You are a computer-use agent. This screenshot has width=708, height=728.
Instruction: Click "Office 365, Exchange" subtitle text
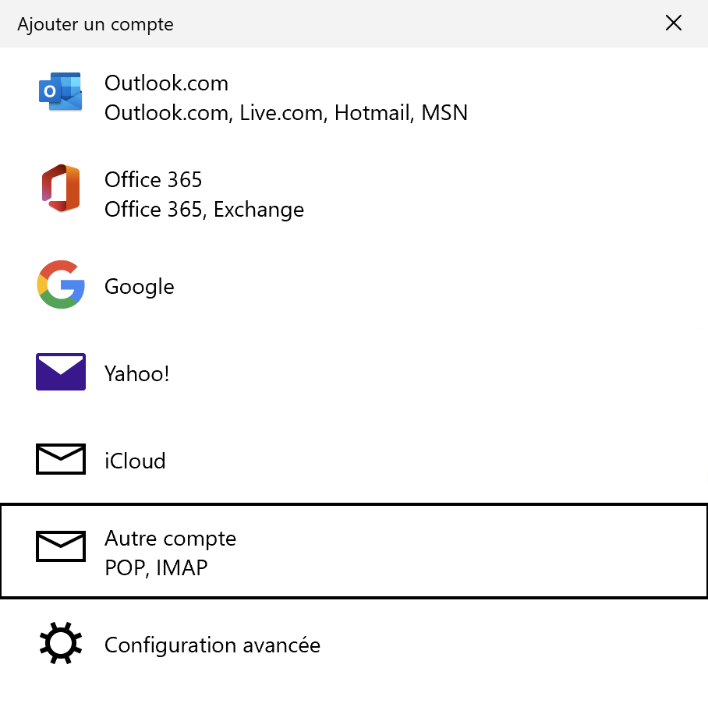click(204, 210)
